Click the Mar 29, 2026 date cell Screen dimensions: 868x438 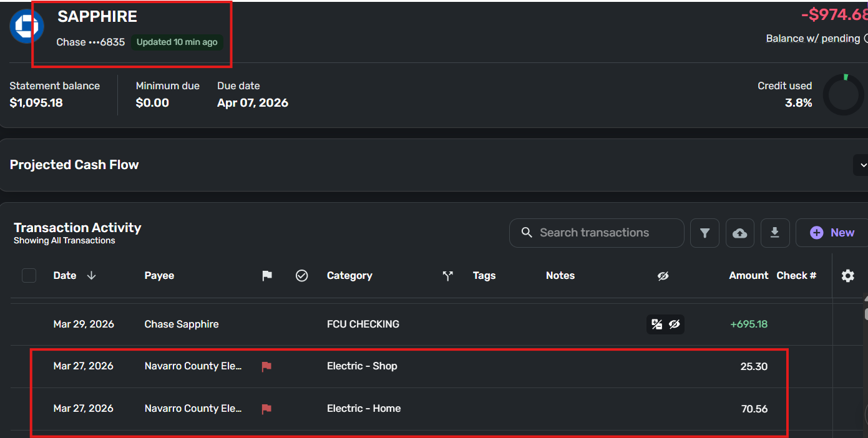tap(84, 324)
